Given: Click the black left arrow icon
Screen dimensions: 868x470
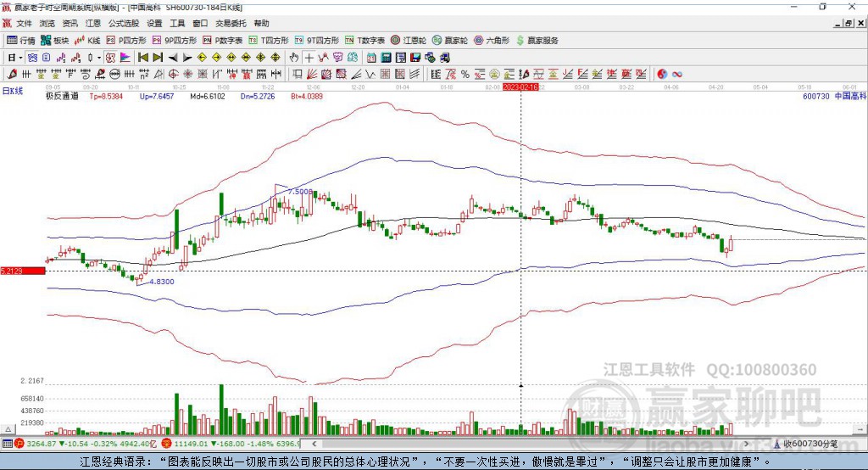Looking at the screenshot, I should (x=173, y=58).
